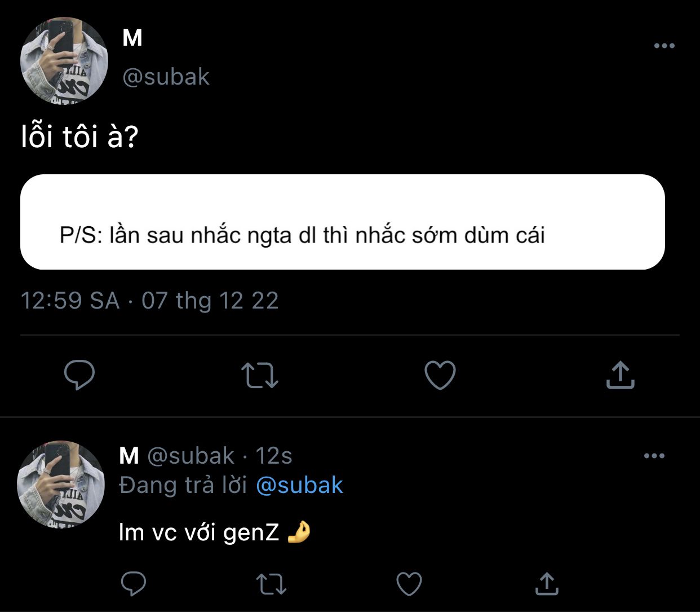This screenshot has height=612, width=700.
Task: Click the blue @subak mention link
Action: coord(299,485)
